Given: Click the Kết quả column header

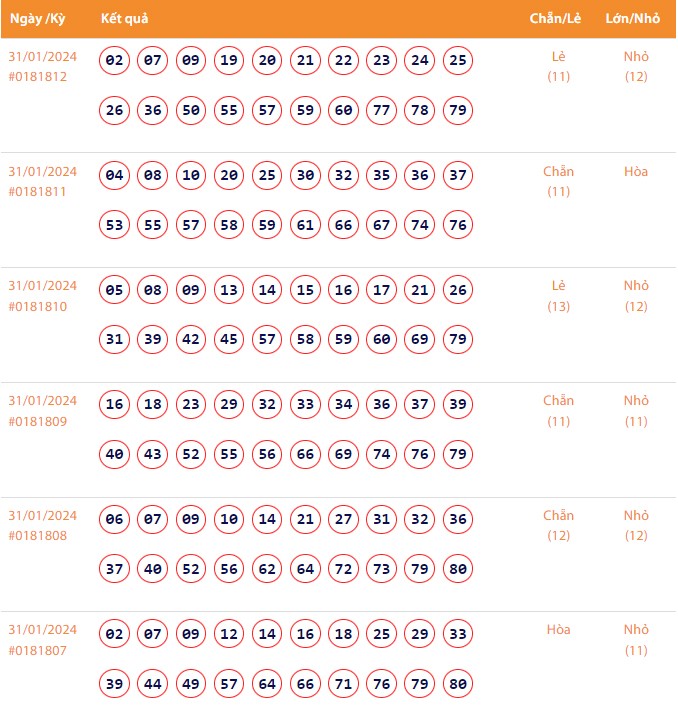Looking at the screenshot, I should (x=127, y=20).
